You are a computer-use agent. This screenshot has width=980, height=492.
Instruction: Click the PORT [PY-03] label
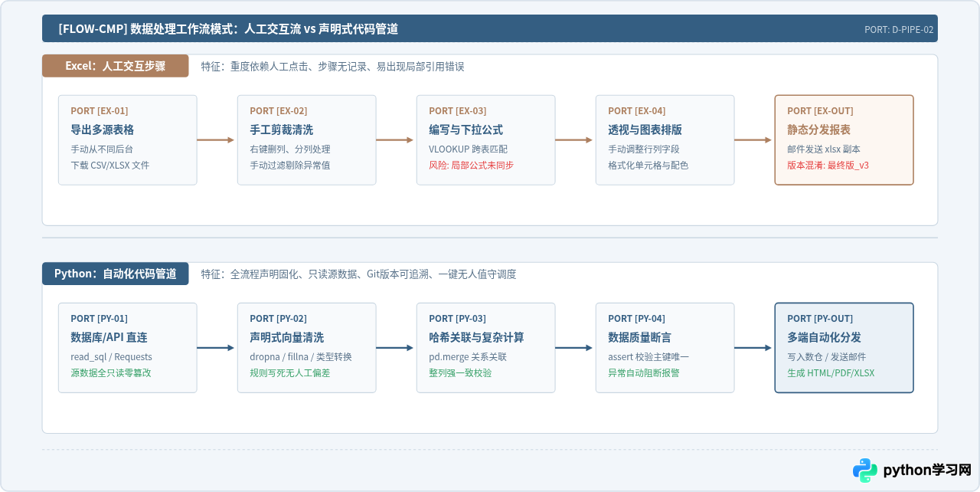458,319
